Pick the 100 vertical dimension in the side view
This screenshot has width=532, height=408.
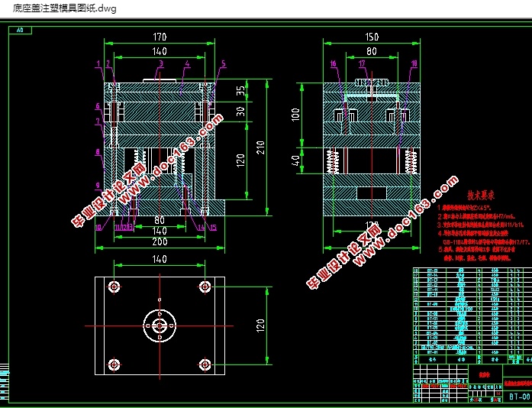click(295, 115)
